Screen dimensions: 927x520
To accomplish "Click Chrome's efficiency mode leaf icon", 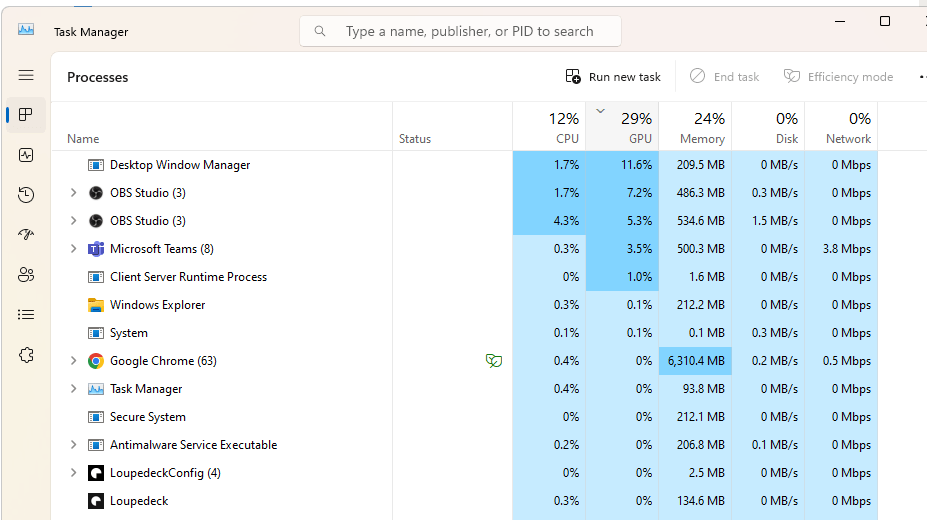I will [494, 360].
